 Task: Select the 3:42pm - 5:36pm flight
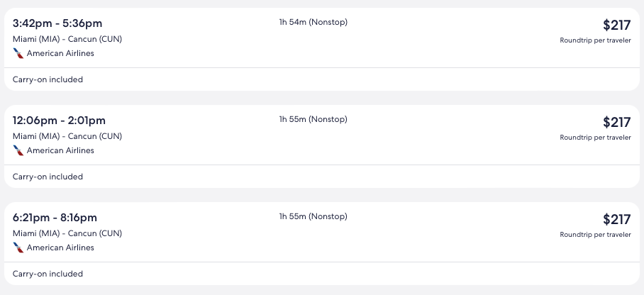[x=59, y=23]
